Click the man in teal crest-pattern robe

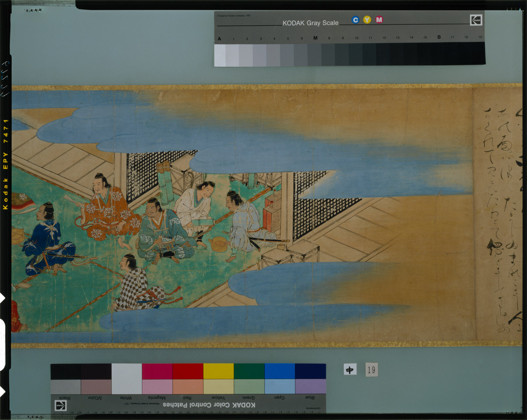click(x=164, y=231)
